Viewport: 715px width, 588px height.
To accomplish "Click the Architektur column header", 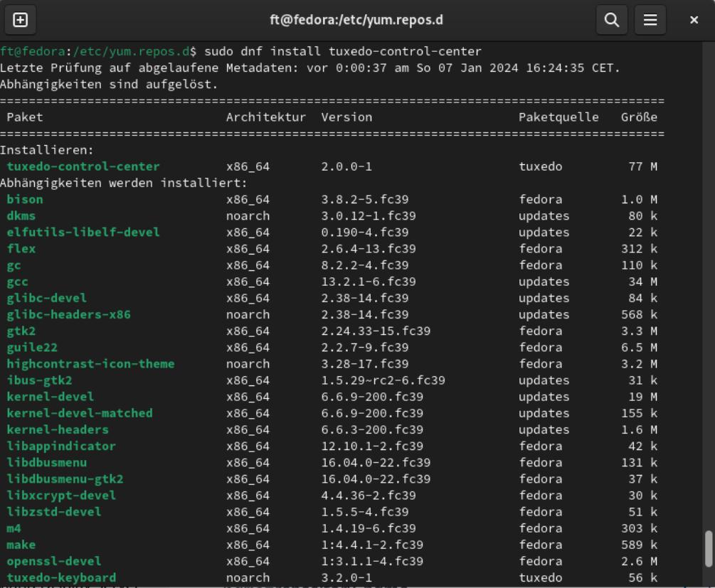I will pos(266,117).
